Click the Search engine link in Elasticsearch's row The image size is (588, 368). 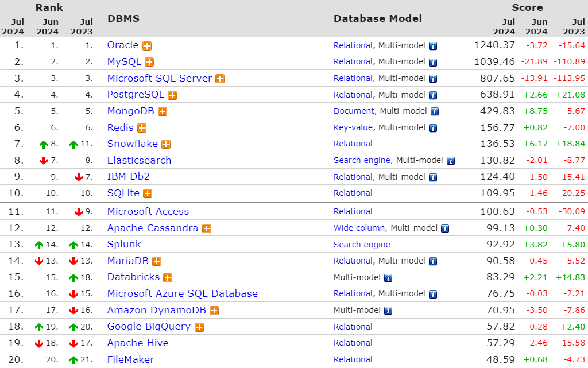click(362, 161)
